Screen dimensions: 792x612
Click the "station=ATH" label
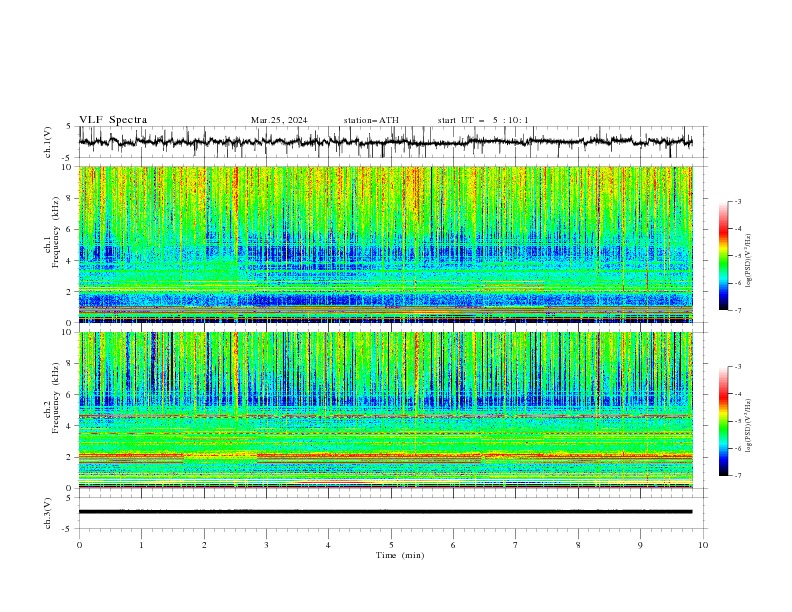[x=371, y=120]
